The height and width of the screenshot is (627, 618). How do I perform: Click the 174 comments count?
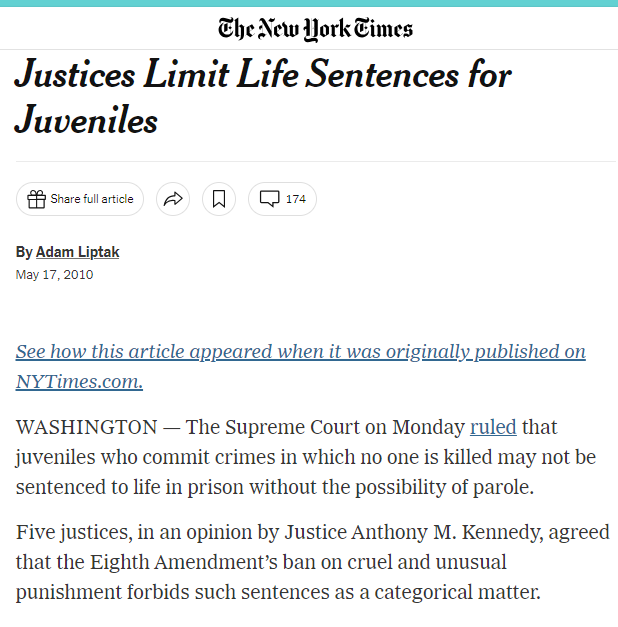click(296, 199)
